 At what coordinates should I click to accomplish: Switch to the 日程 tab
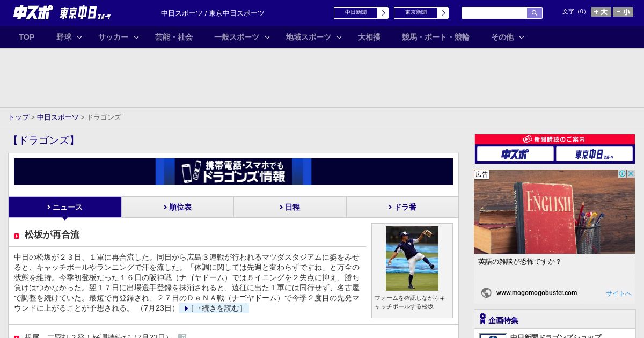[290, 207]
